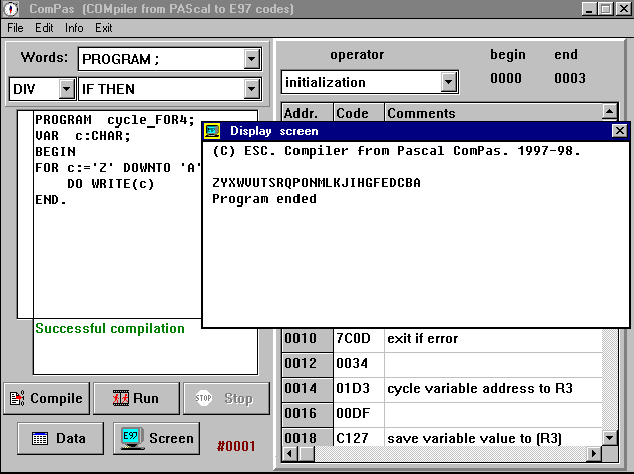Click output text ZYXWVUTSRQPONMLKJIHGFEDCBA
This screenshot has width=634, height=474.
click(x=317, y=183)
